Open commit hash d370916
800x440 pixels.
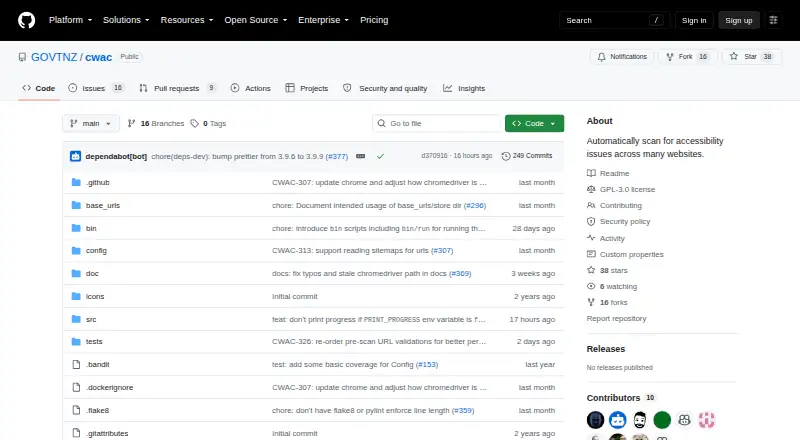[434, 156]
